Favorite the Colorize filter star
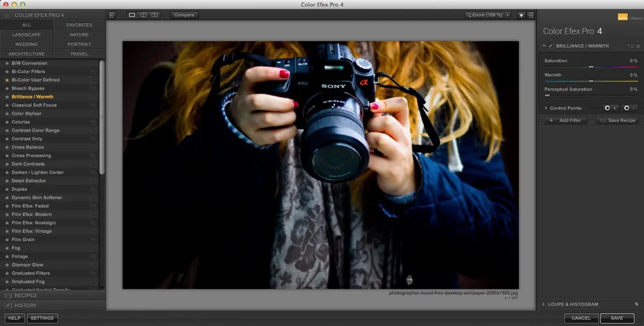644x326 pixels. [7, 122]
